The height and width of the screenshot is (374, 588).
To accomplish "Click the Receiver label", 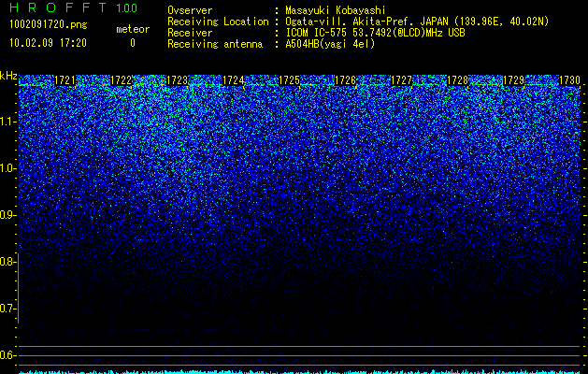I will pos(190,33).
